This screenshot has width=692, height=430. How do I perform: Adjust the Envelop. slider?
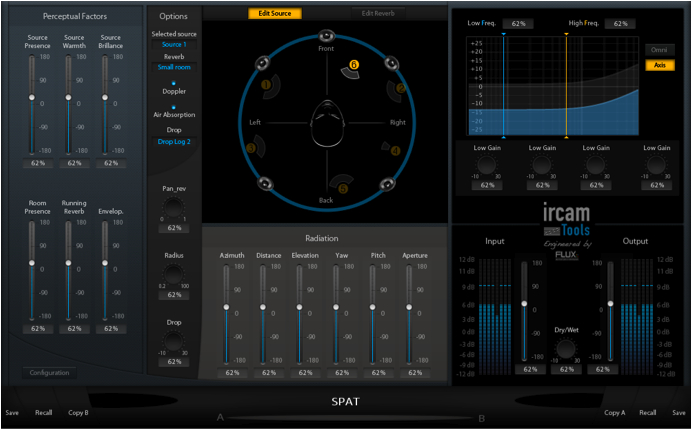(x=105, y=270)
